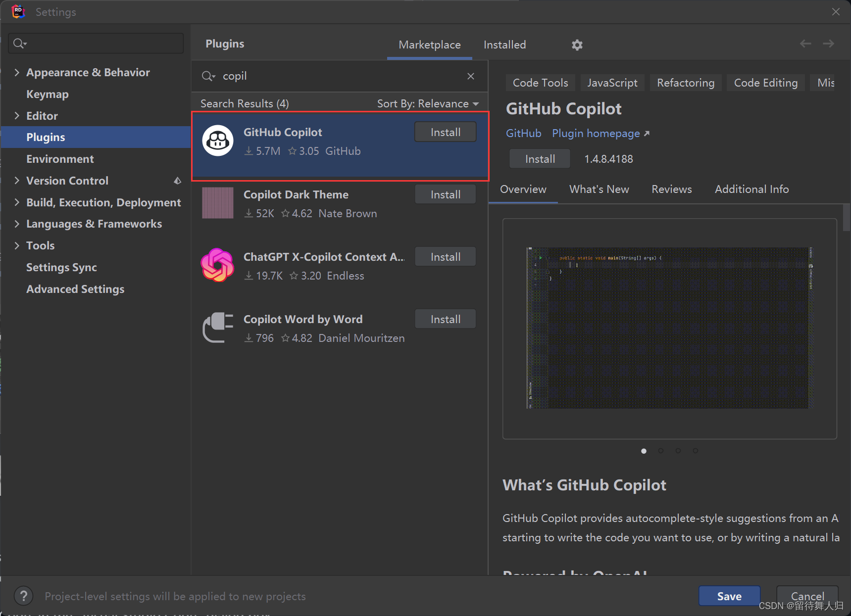Click the Refactoring tag

tap(686, 83)
